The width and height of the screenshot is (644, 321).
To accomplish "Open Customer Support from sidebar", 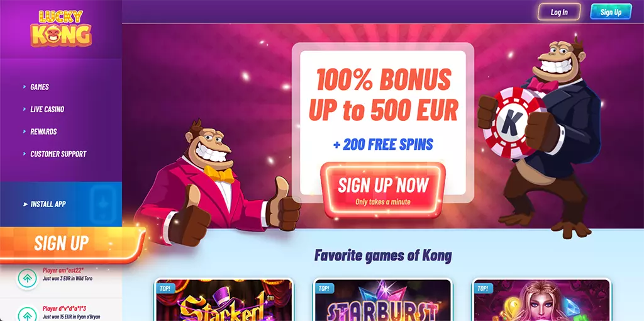I will coord(58,154).
